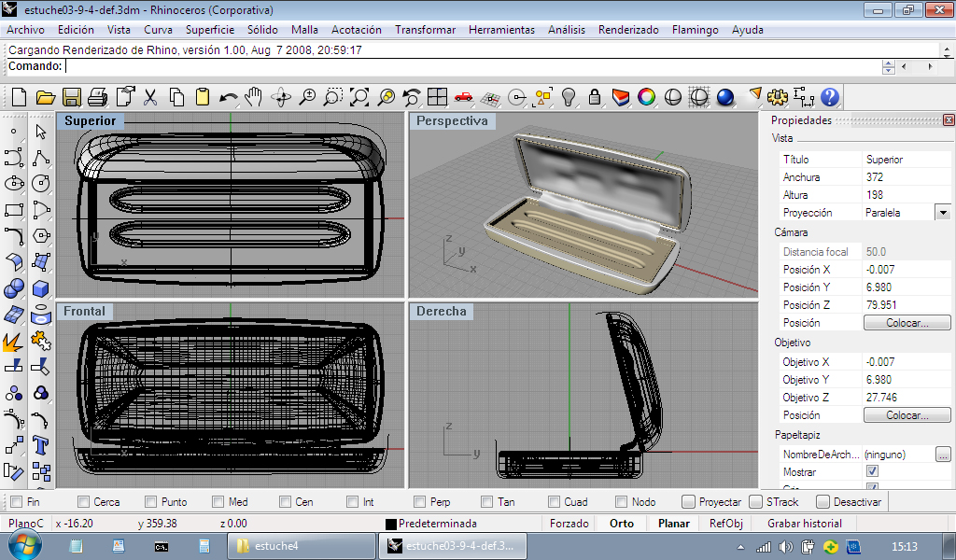
Task: Click the Save file icon in toolbar
Action: (71, 97)
